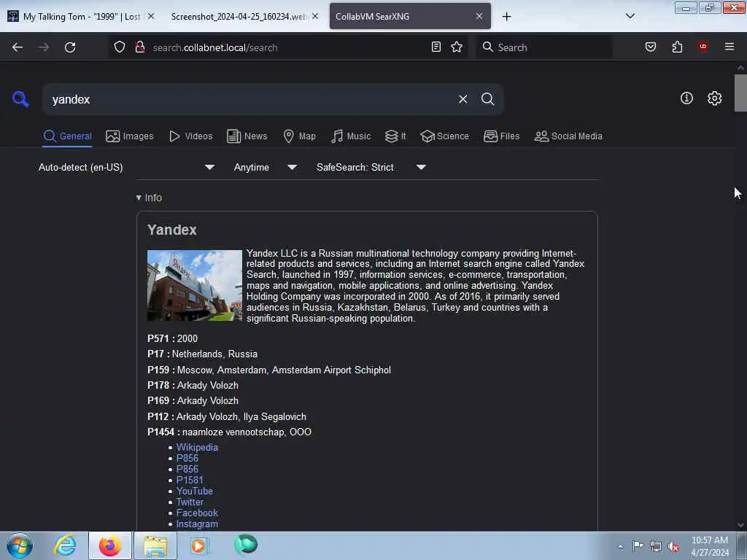Open the tracking protection shield

pyautogui.click(x=120, y=47)
